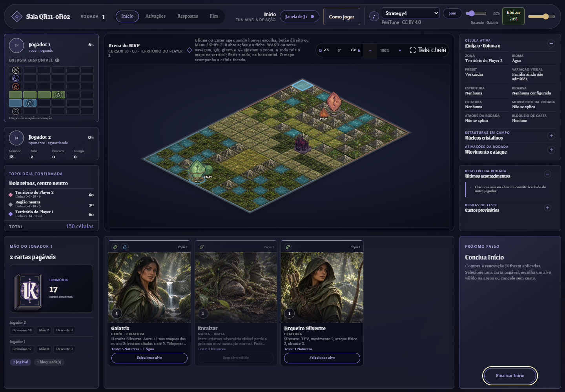Click the leaf nature energy icon
This screenshot has height=392, width=565.
58,95
